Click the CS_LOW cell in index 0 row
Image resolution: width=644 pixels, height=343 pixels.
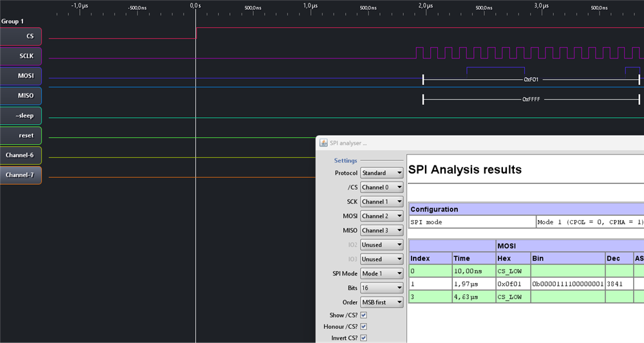[x=513, y=271]
